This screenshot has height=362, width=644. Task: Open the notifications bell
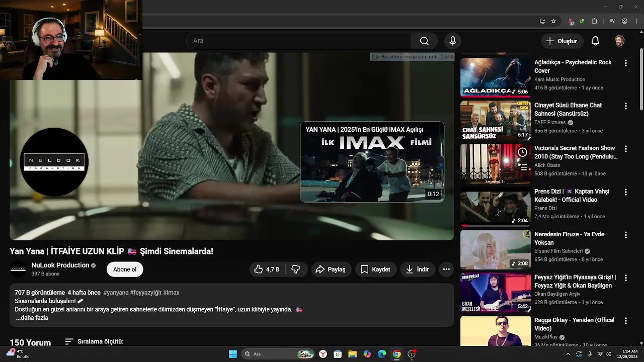pyautogui.click(x=595, y=41)
